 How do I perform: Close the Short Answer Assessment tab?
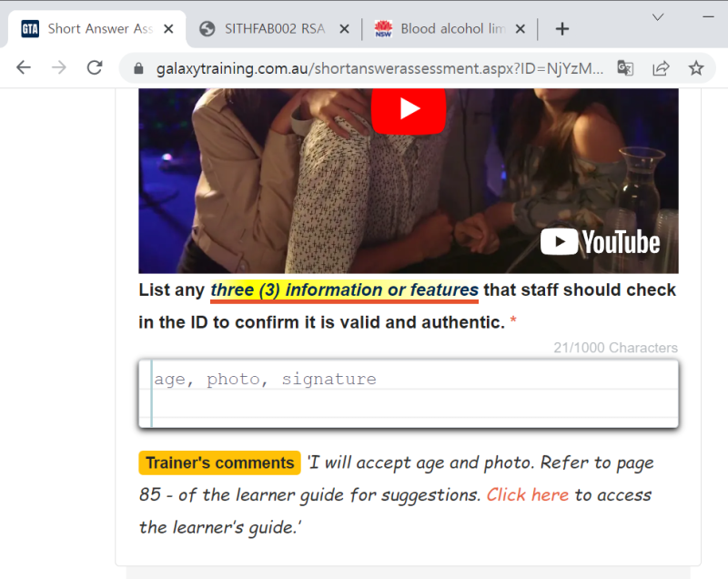click(168, 29)
